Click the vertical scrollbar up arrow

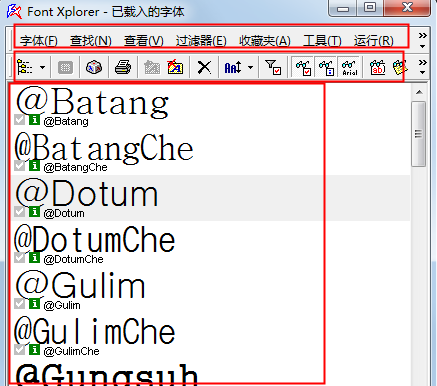[419, 92]
